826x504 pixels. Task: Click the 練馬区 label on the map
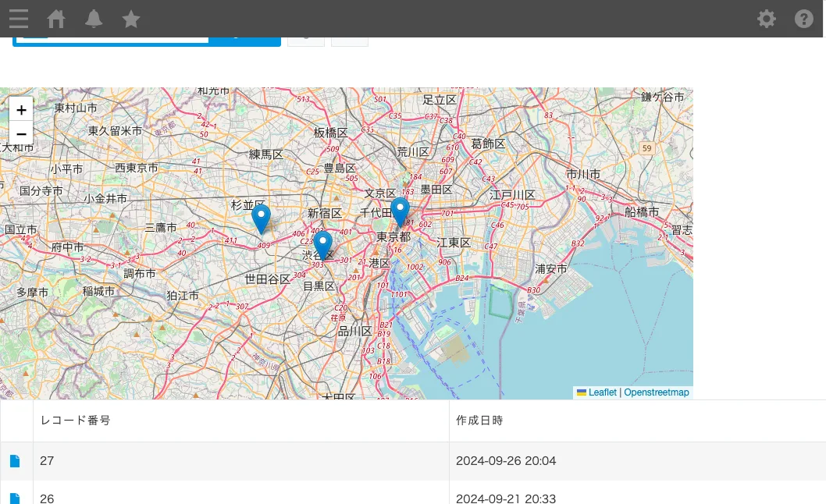pyautogui.click(x=266, y=154)
